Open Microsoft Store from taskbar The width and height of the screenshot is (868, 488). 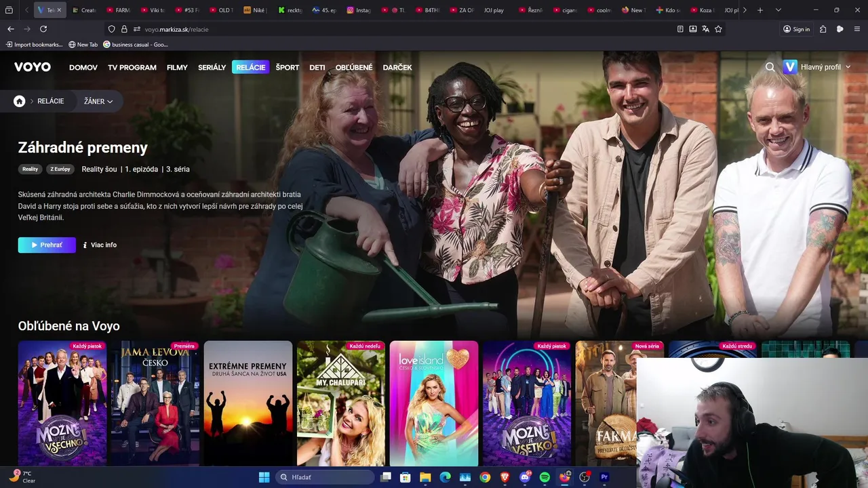coord(405,477)
